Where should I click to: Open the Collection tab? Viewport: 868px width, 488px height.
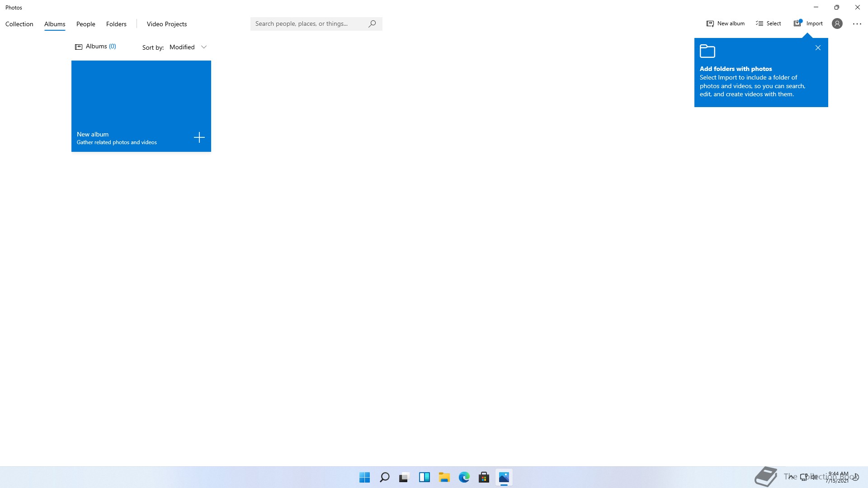[19, 24]
